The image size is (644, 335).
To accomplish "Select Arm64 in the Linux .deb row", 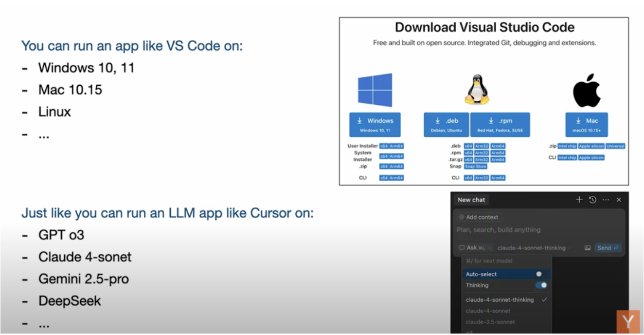I will tap(498, 146).
